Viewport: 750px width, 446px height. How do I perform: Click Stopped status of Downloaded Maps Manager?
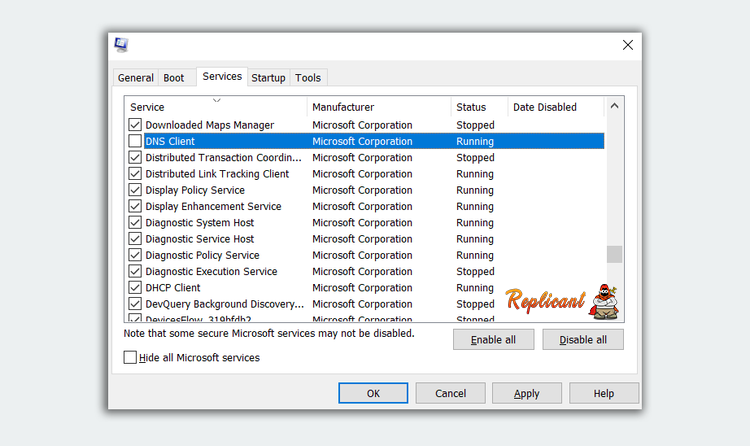(475, 125)
